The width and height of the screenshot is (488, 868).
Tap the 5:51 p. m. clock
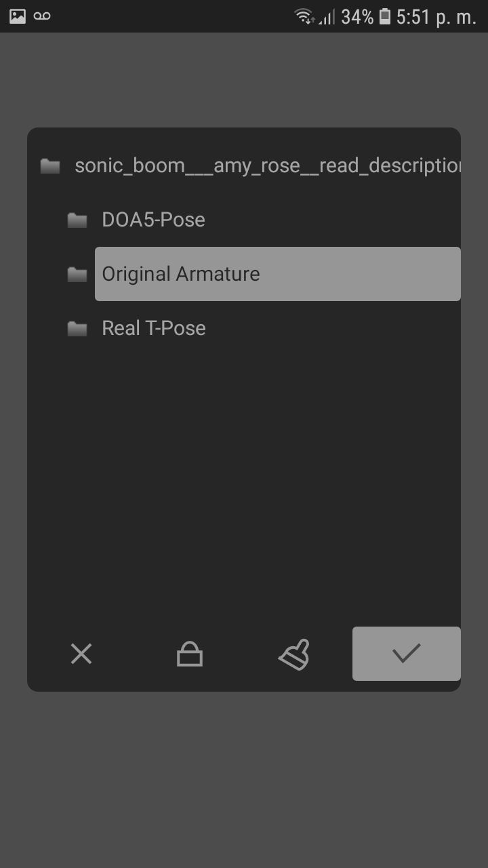point(436,17)
